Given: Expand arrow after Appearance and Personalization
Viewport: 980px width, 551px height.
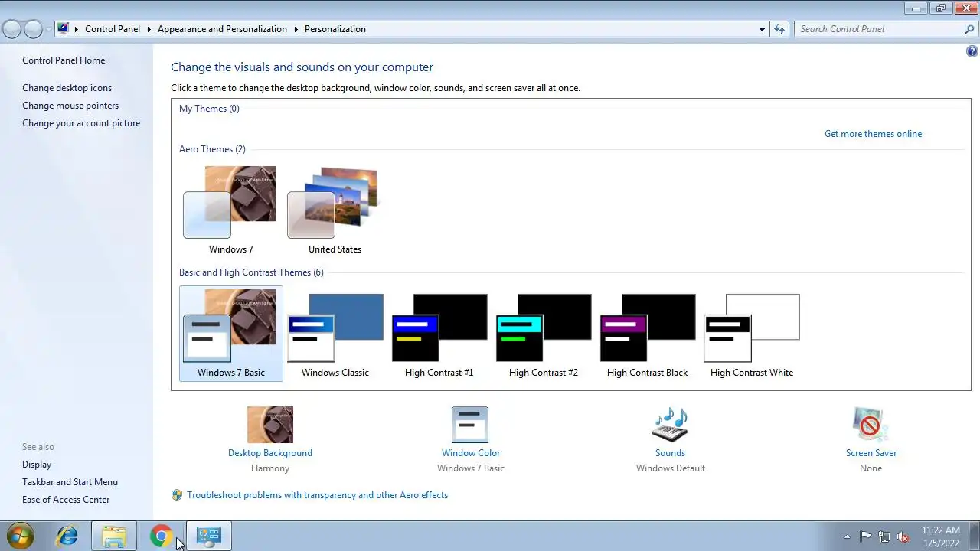Looking at the screenshot, I should [296, 29].
